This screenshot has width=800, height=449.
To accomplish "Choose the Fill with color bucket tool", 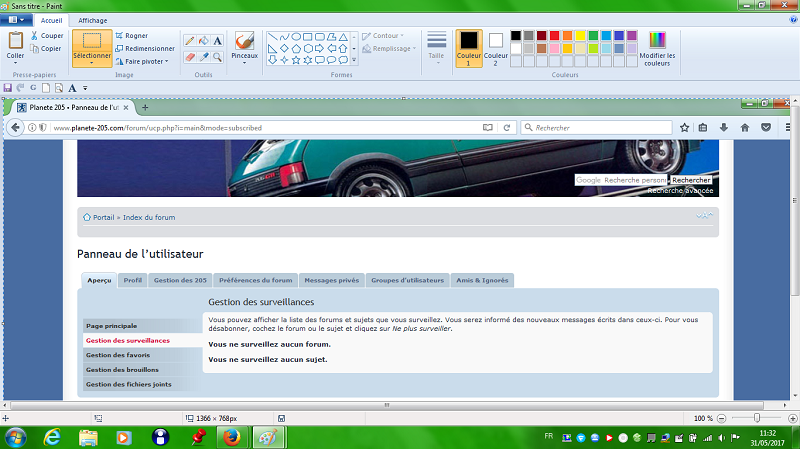I will (204, 41).
